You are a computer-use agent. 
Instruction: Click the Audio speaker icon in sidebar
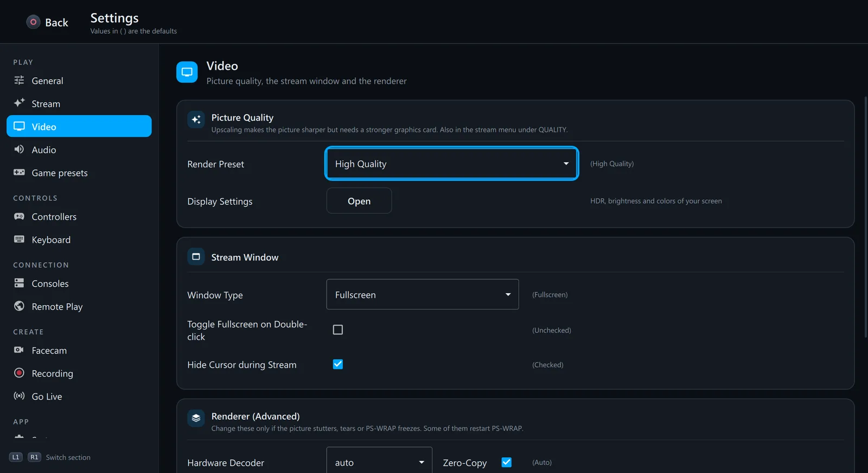(x=19, y=149)
